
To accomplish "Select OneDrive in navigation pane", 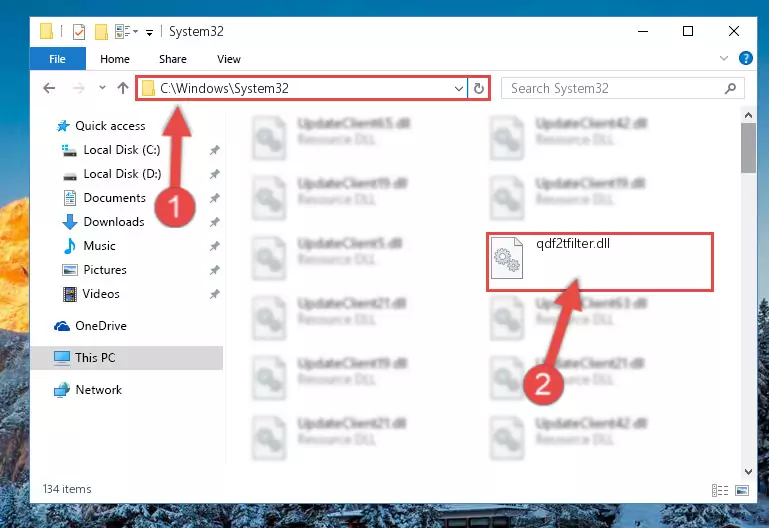I will pyautogui.click(x=101, y=326).
